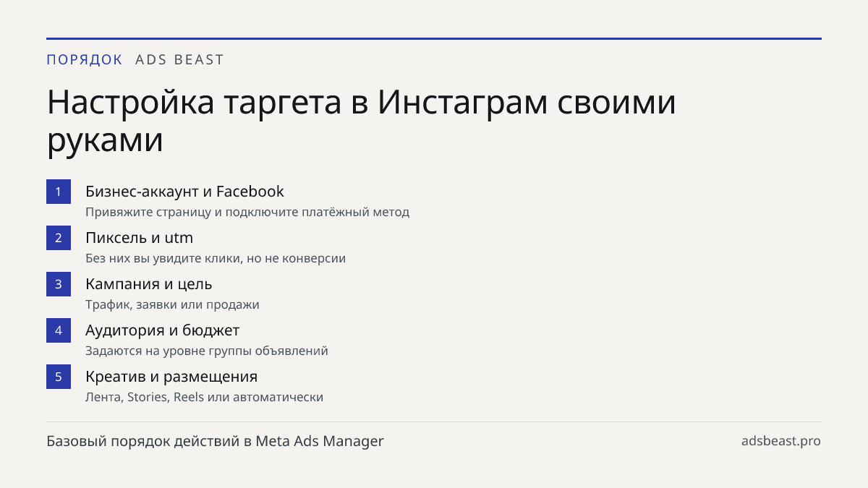Click 'Без них вы увидите клики' description

[216, 259]
